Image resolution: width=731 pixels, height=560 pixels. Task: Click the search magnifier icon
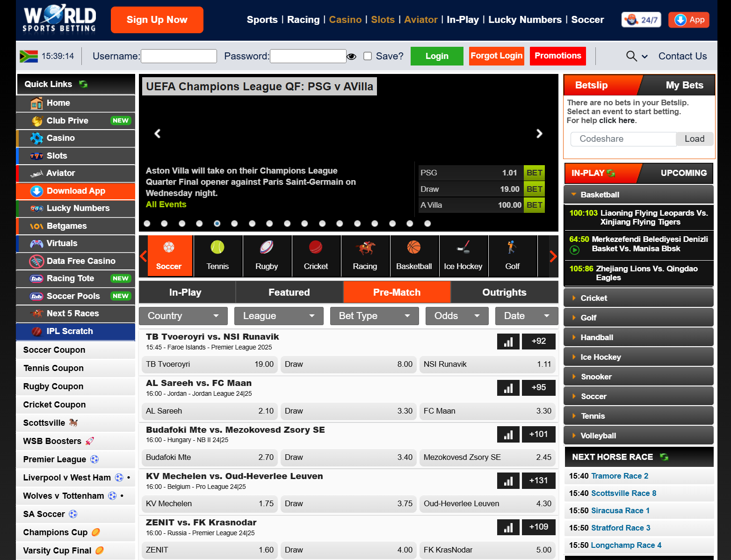(x=631, y=56)
